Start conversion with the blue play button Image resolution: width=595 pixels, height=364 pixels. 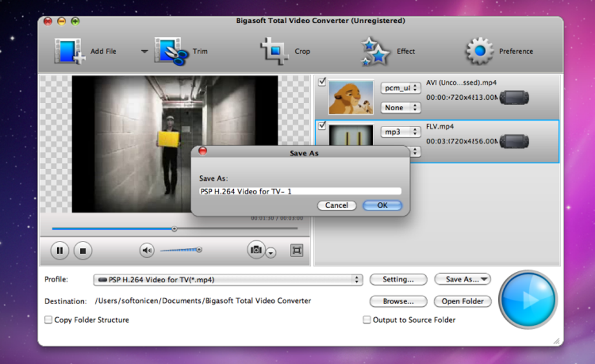pyautogui.click(x=528, y=299)
